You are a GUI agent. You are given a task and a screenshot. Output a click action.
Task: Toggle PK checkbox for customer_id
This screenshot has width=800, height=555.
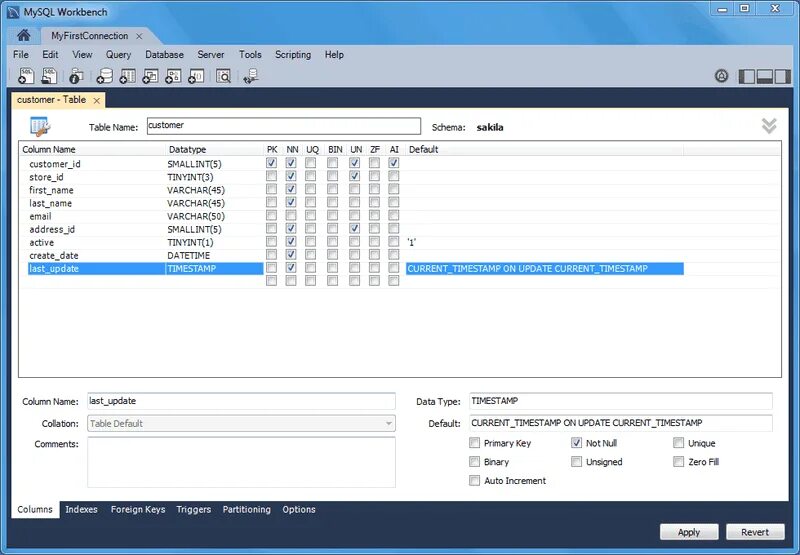coord(271,163)
